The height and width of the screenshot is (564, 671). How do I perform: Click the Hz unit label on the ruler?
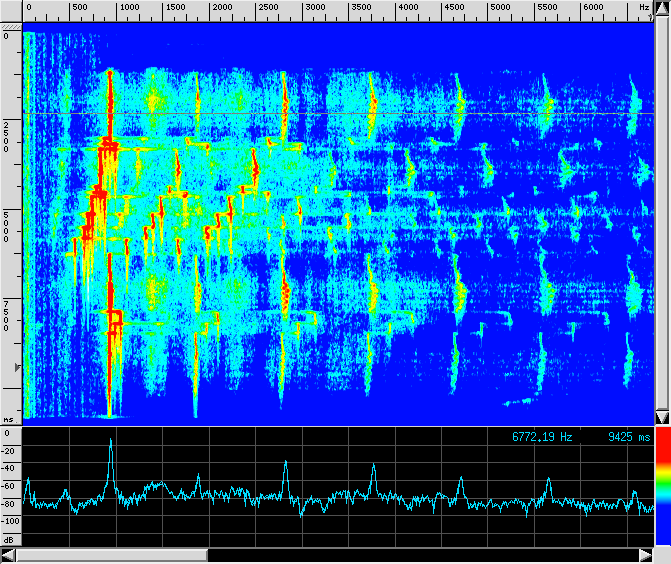tap(643, 8)
